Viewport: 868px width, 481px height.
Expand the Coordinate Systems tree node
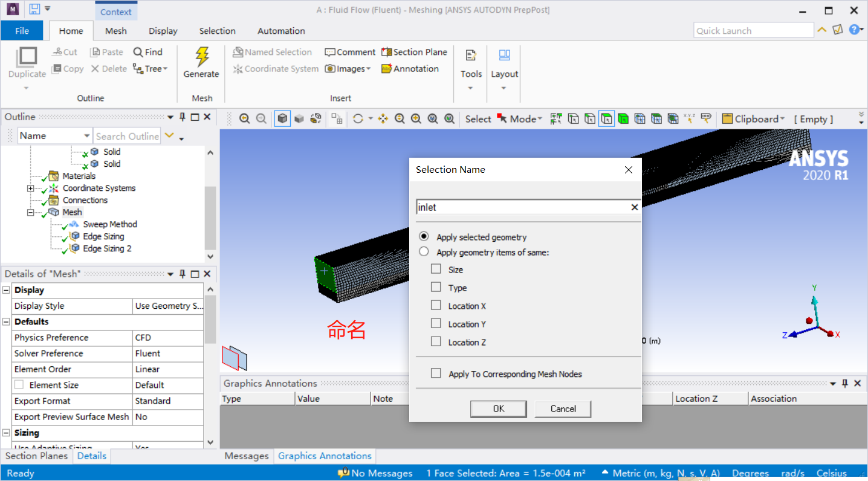point(30,188)
